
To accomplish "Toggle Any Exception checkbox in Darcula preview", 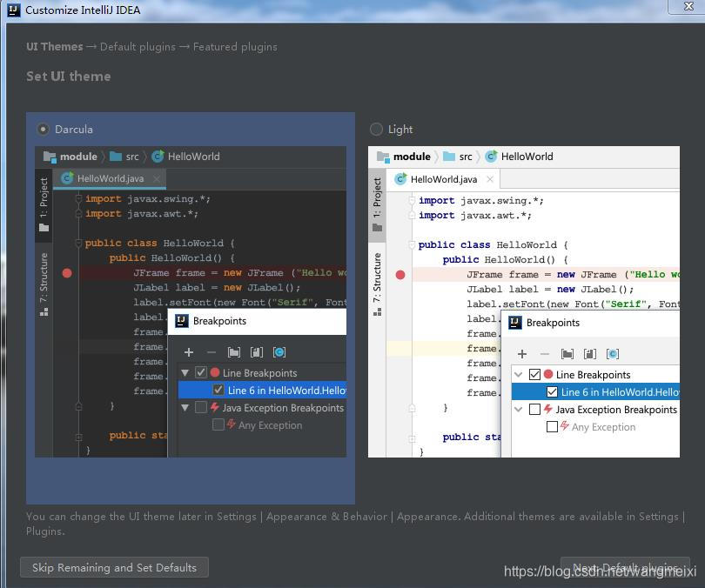I will point(218,424).
